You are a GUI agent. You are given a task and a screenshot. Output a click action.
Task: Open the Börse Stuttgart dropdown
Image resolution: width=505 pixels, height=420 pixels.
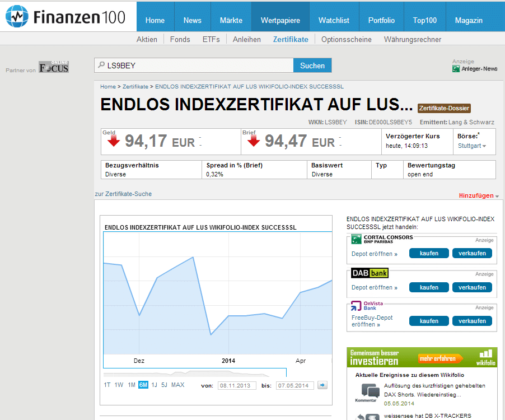[472, 146]
